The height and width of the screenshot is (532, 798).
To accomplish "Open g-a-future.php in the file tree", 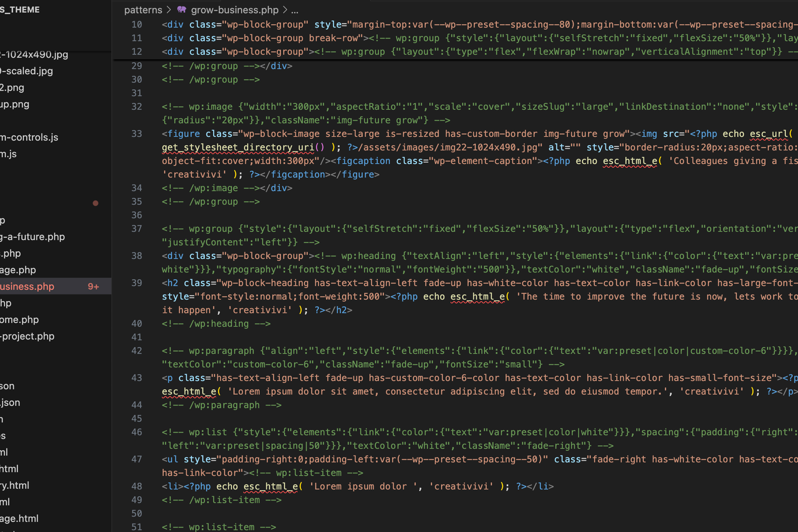I will pos(32,237).
